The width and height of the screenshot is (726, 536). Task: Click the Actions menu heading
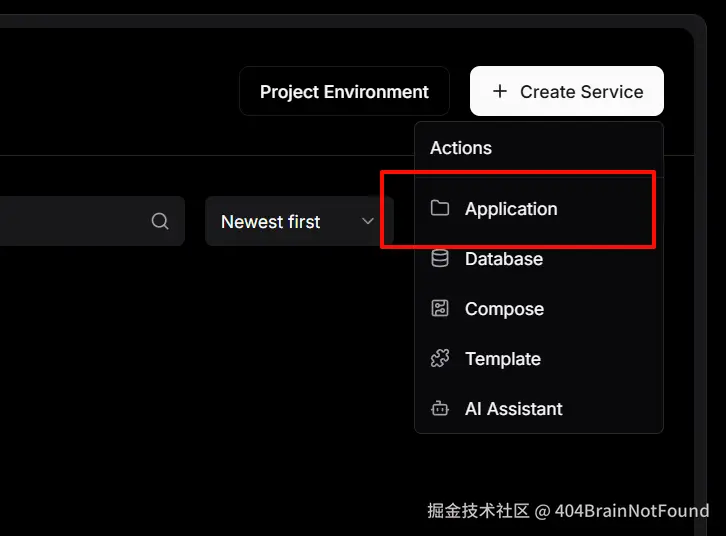461,148
